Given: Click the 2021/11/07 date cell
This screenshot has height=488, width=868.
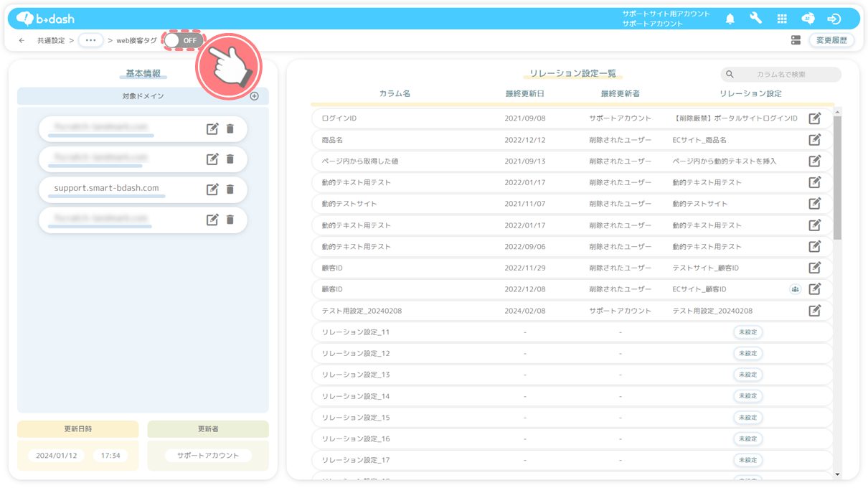Looking at the screenshot, I should (x=524, y=204).
